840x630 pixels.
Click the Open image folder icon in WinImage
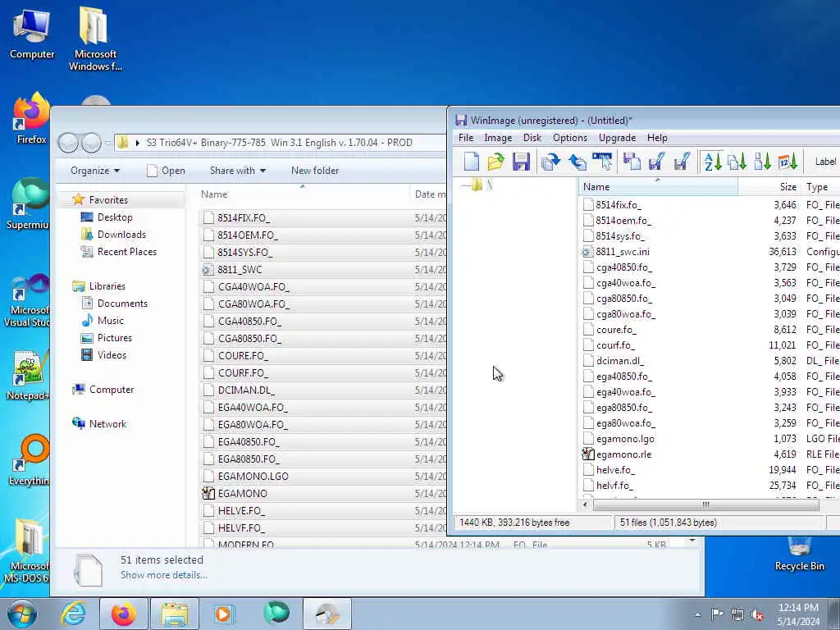(496, 162)
